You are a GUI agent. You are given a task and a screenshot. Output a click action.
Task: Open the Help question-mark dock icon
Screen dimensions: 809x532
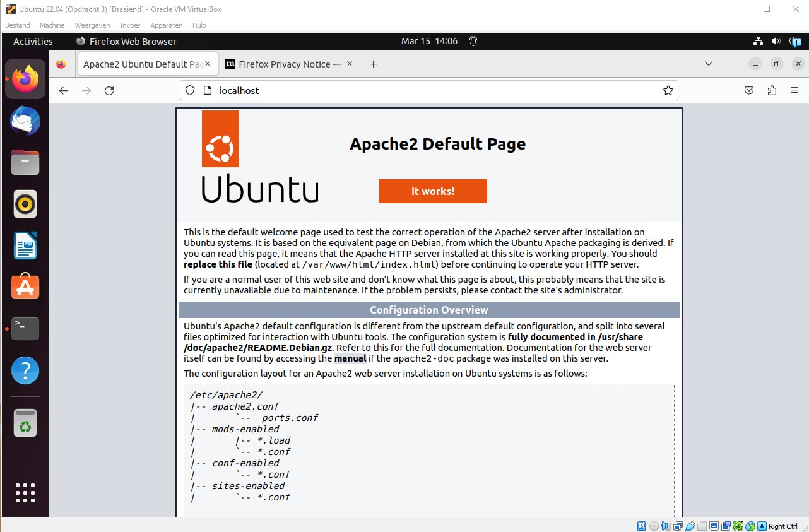pos(25,370)
